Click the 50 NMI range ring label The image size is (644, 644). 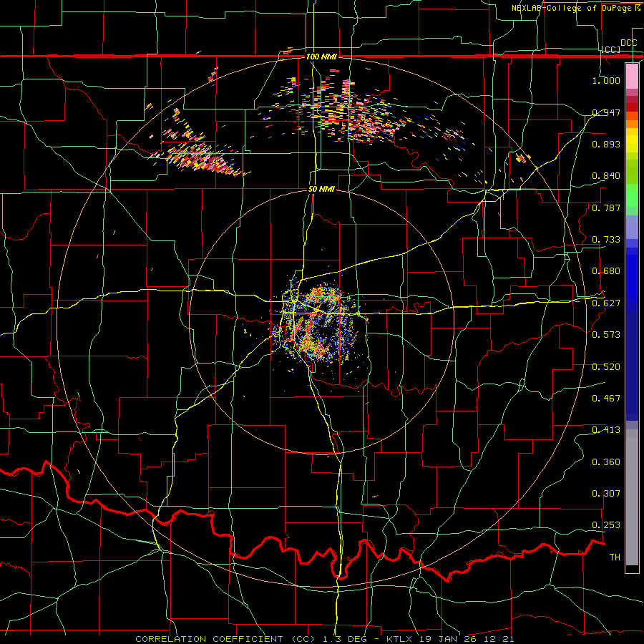pyautogui.click(x=321, y=189)
